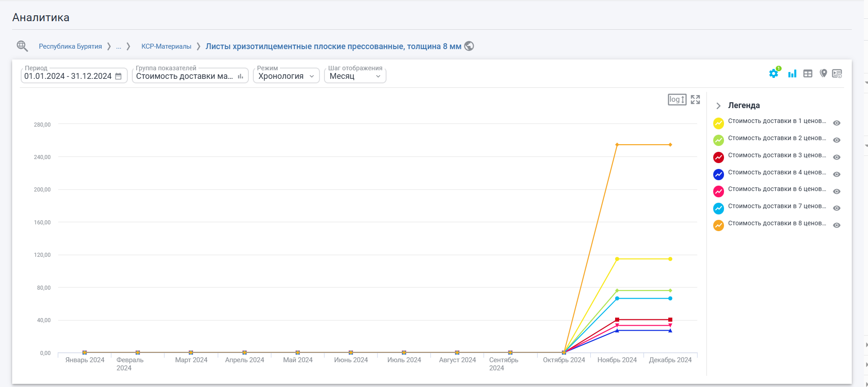868x387 pixels.
Task: Open map view pin icon
Action: tap(823, 73)
